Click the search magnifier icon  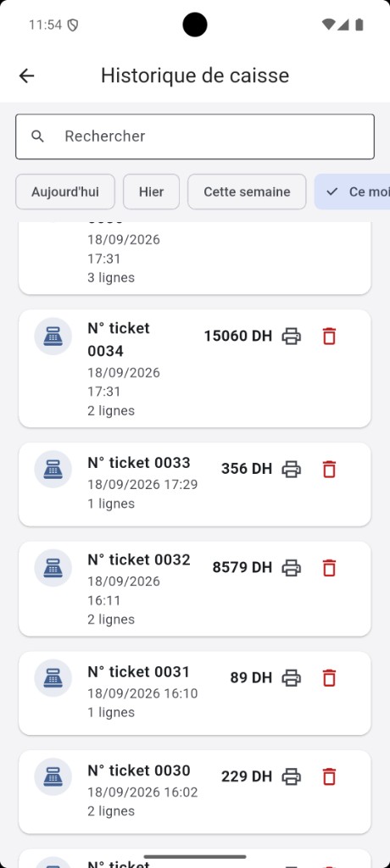(x=37, y=136)
